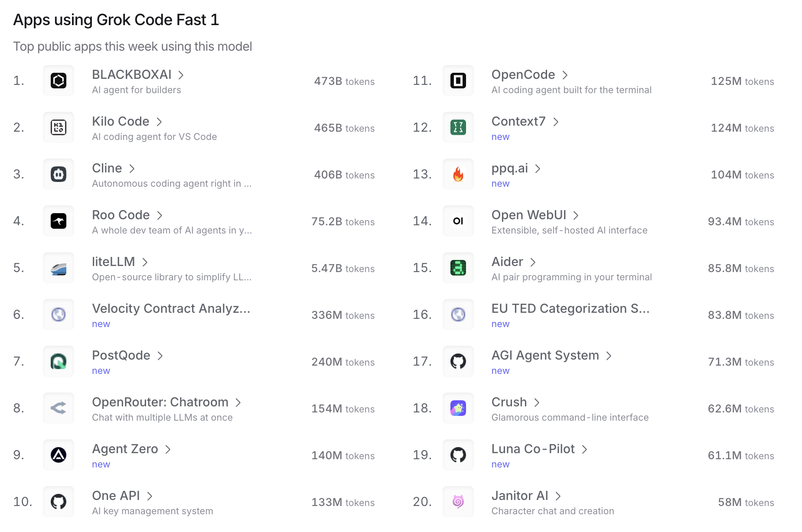Open the liteLLM train icon
The image size is (802, 532).
(x=59, y=268)
